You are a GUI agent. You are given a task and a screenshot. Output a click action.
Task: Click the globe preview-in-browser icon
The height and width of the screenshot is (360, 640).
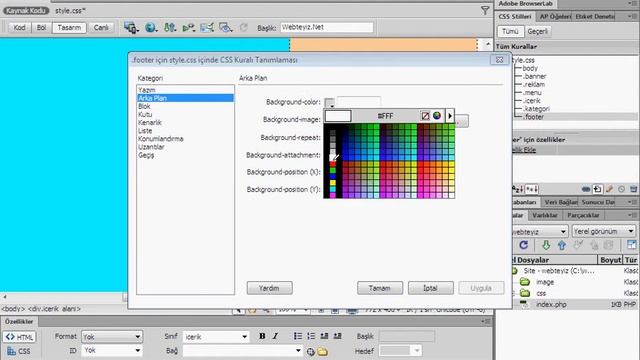[x=151, y=28]
